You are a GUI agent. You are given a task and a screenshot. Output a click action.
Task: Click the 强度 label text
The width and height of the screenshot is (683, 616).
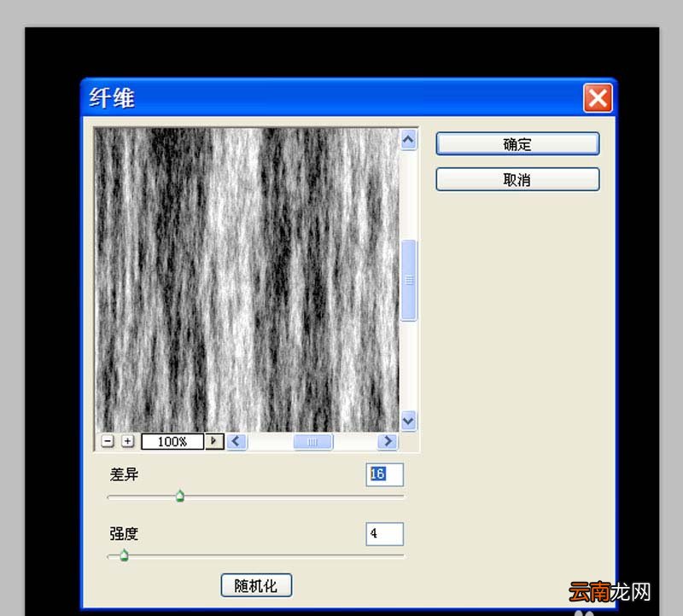(x=124, y=533)
